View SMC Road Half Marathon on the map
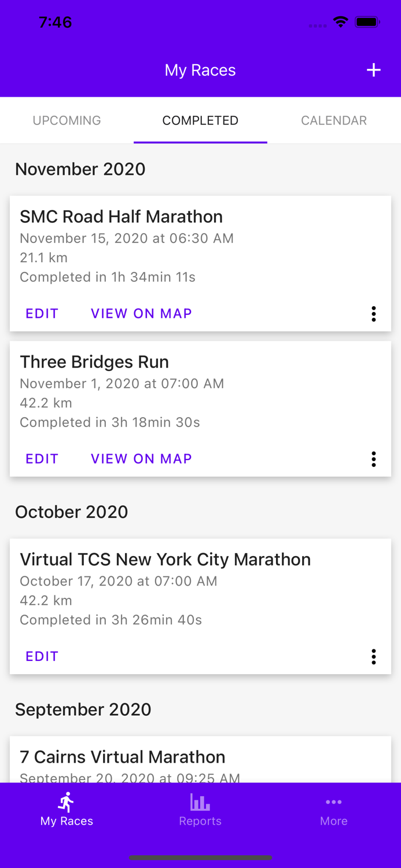This screenshot has height=868, width=401. coord(141,313)
